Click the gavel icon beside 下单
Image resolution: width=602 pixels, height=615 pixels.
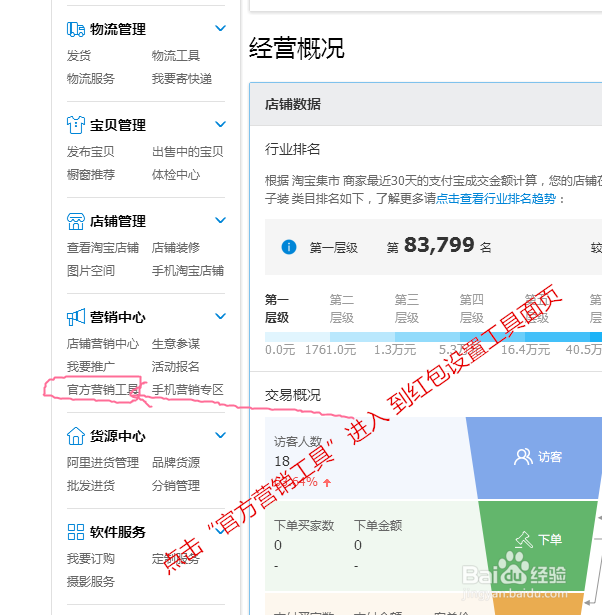tap(524, 539)
